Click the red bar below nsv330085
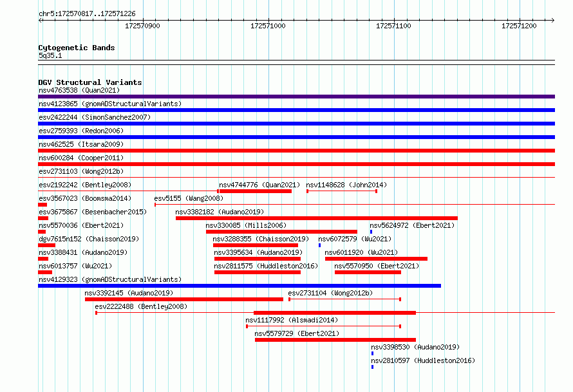This screenshot has width=573, height=392. [x=281, y=232]
